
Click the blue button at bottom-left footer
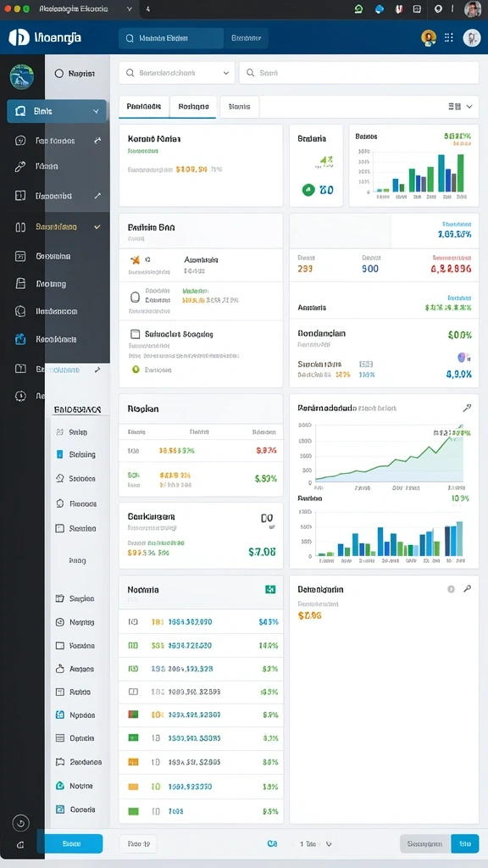(x=72, y=843)
